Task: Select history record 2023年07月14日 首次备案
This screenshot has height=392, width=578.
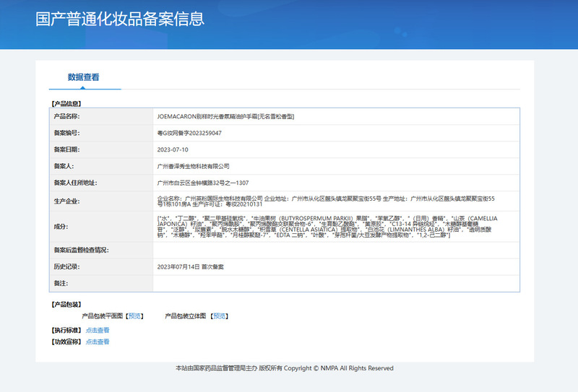Action: [190, 266]
